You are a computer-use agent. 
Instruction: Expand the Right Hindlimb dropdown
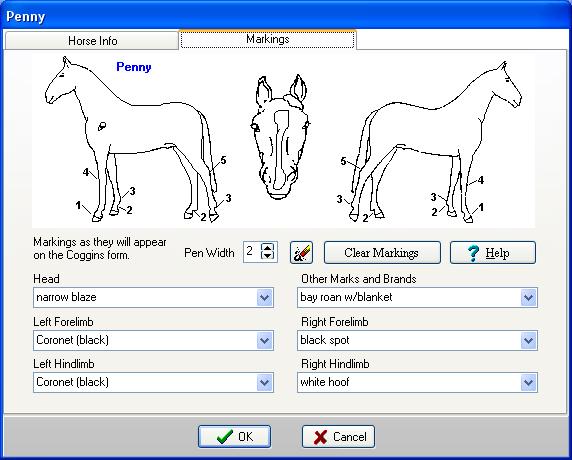pyautogui.click(x=529, y=382)
